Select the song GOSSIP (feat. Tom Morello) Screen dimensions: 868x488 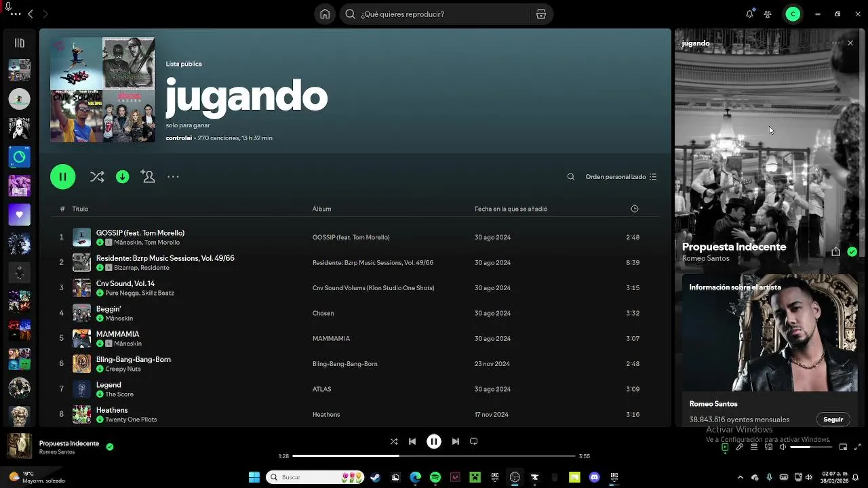click(x=140, y=233)
